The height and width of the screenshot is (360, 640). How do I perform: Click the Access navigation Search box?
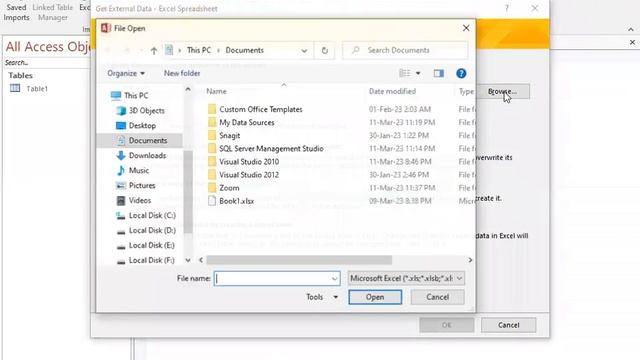(45, 62)
